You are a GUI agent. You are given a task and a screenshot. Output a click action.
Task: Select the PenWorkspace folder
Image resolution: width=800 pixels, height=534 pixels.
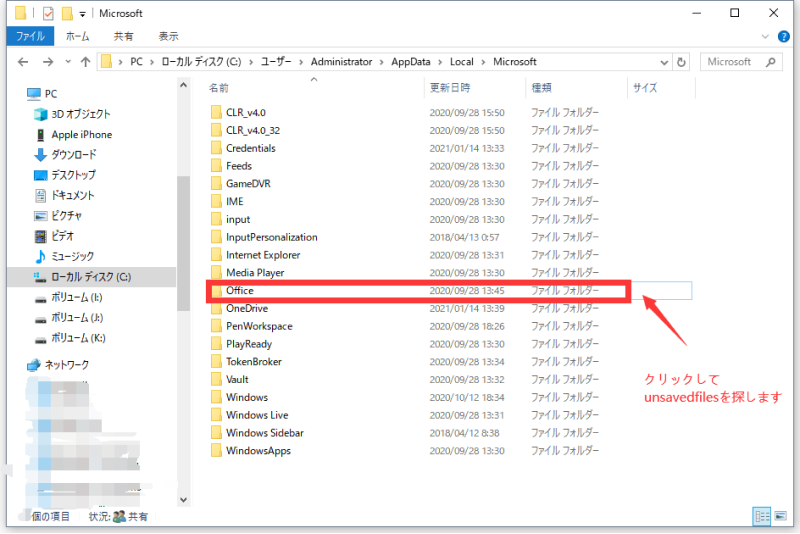259,326
